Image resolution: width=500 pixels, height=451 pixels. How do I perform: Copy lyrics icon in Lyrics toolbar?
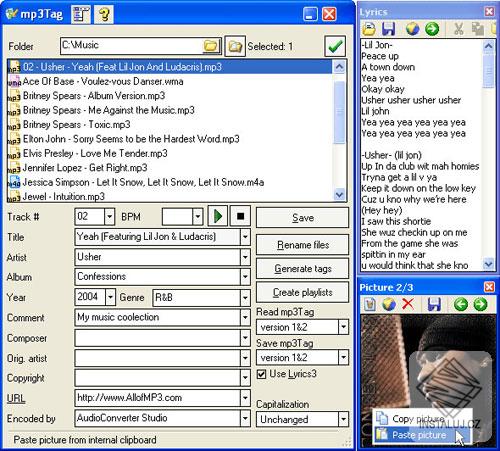point(478,29)
